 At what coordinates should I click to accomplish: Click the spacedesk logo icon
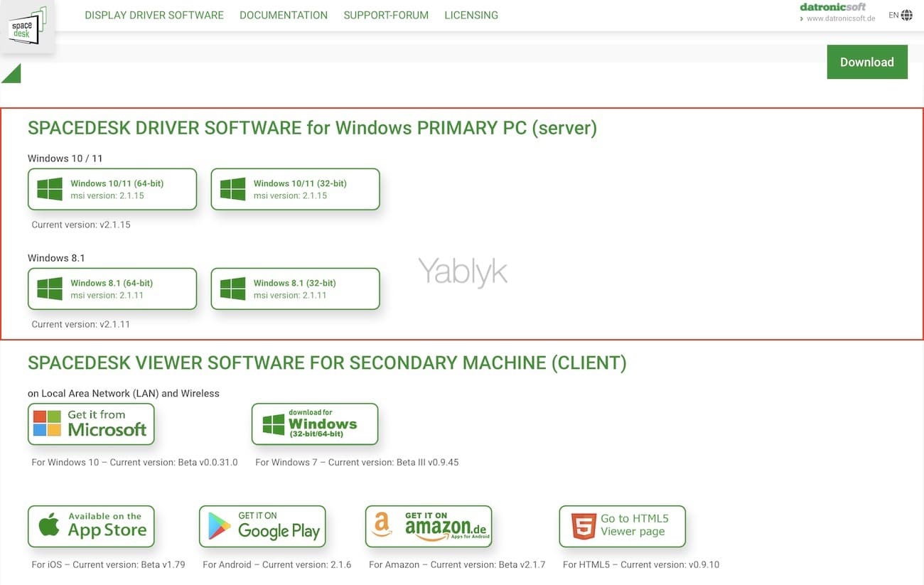pos(26,28)
